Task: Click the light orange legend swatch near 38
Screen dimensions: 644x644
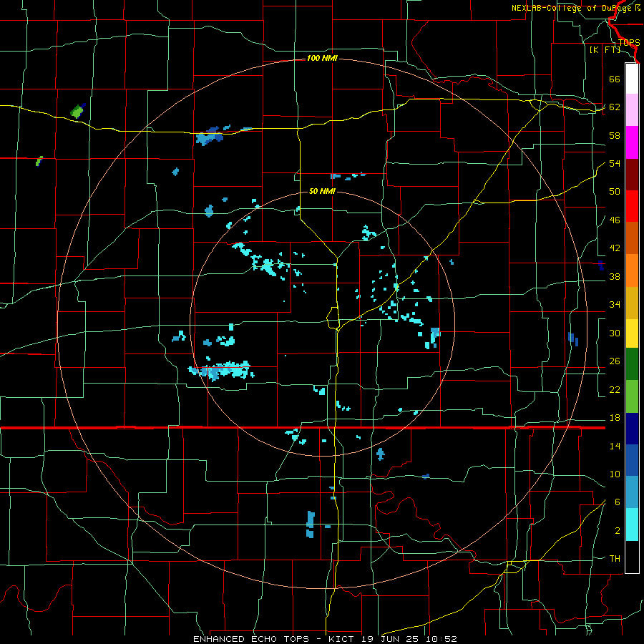Action: [x=632, y=270]
